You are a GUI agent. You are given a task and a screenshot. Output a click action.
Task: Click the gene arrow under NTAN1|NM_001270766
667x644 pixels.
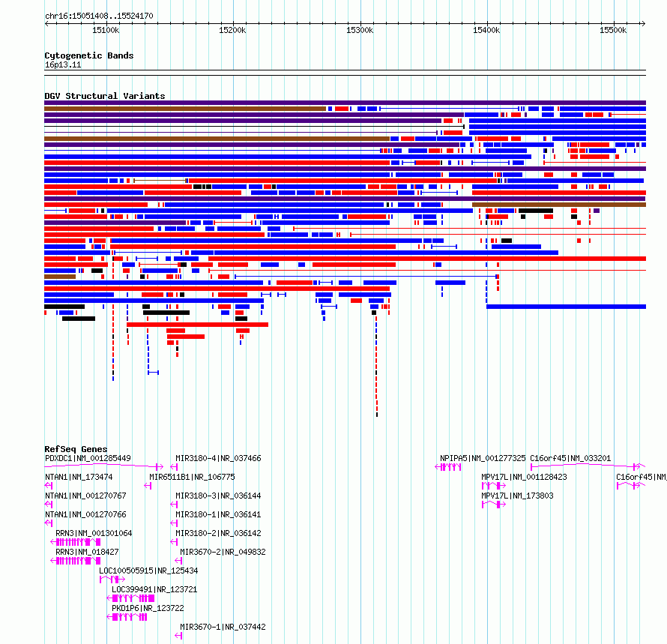[x=49, y=523]
